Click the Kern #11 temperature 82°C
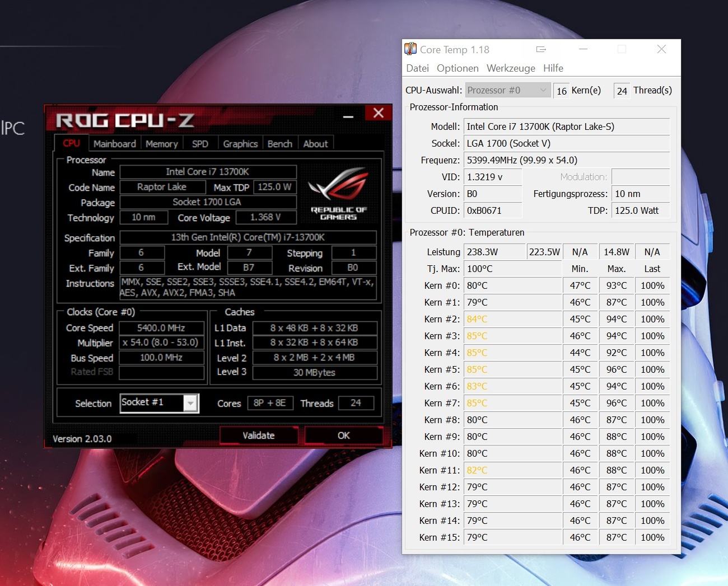 point(512,470)
